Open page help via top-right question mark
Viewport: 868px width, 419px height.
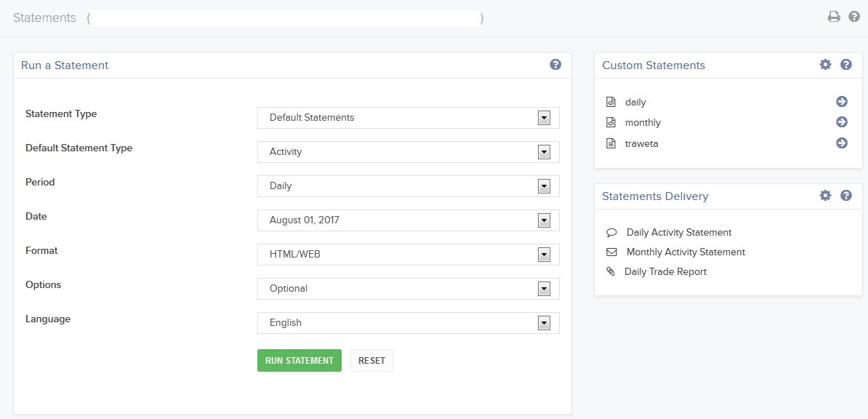coord(854,17)
